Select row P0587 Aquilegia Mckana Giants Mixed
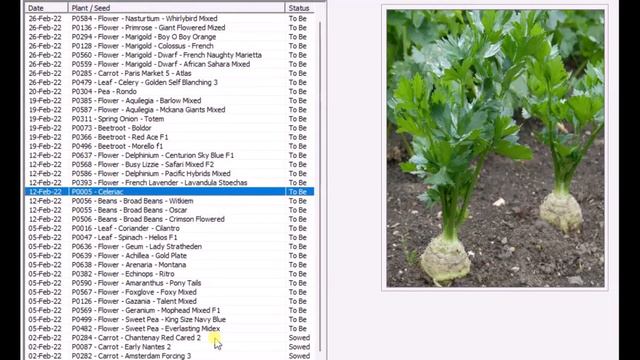The width and height of the screenshot is (640, 360). (x=169, y=110)
